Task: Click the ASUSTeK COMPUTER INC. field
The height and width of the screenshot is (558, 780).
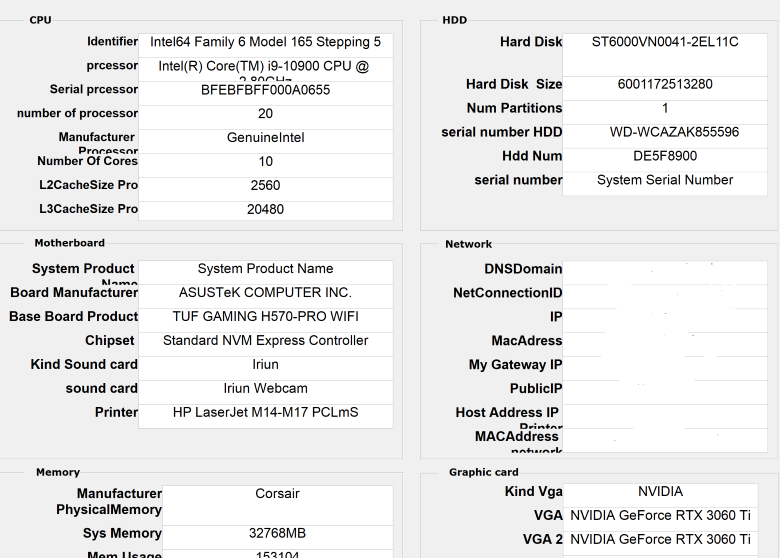Action: pos(266,296)
